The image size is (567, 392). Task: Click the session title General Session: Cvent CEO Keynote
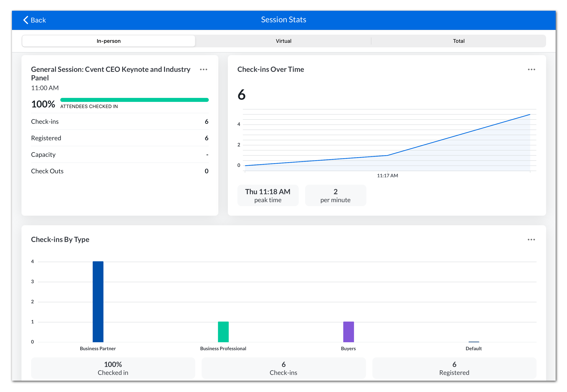(x=110, y=73)
